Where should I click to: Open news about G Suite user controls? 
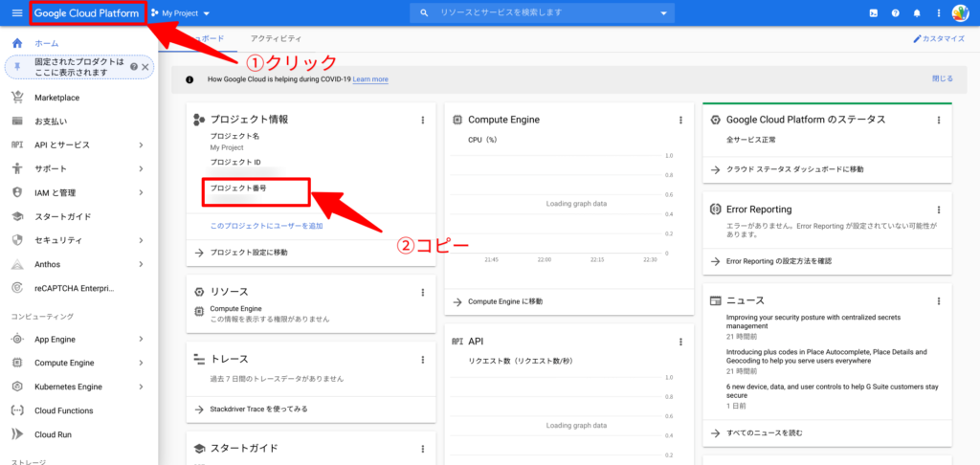point(832,391)
